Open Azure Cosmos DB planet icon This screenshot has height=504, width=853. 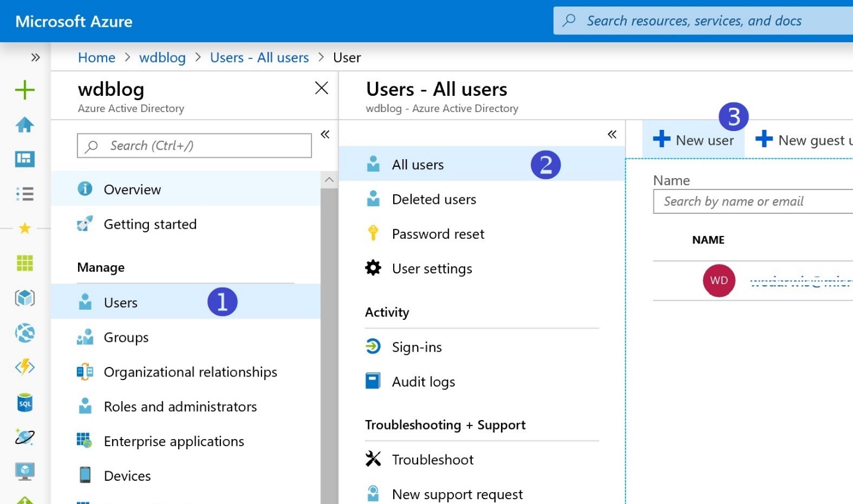(24, 437)
